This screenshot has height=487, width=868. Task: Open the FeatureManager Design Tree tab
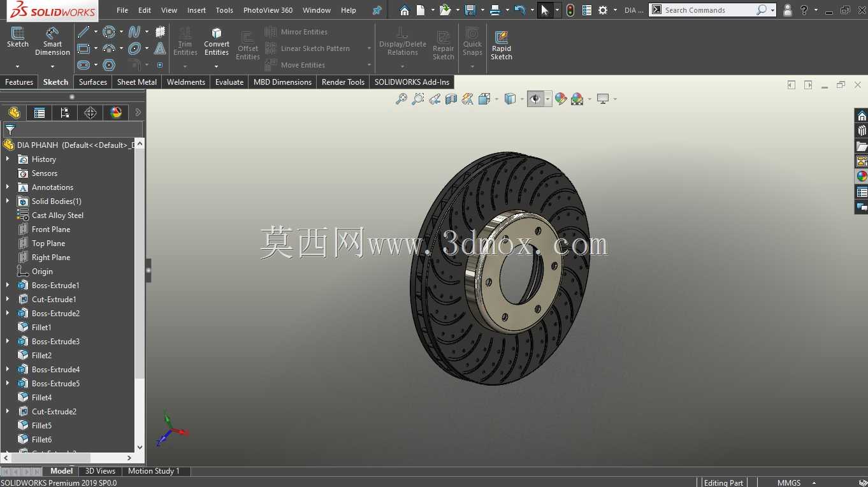[14, 113]
